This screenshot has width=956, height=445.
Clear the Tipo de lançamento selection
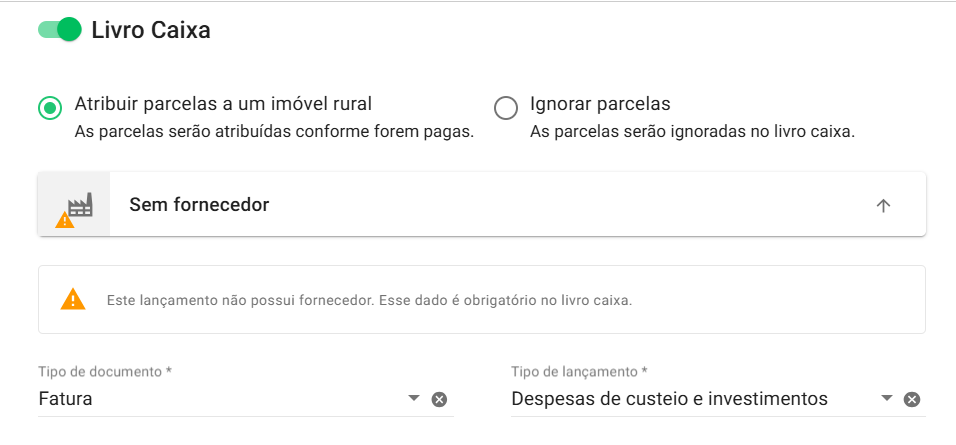912,400
